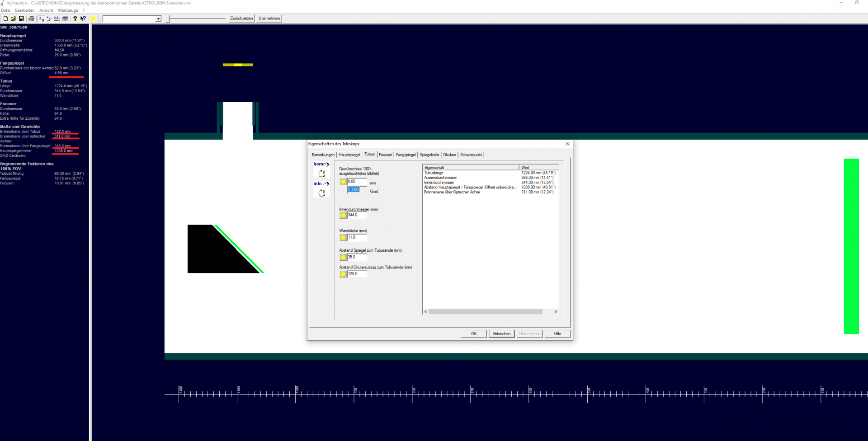The image size is (868, 441).
Task: Click the New file toolbar icon
Action: [x=5, y=19]
